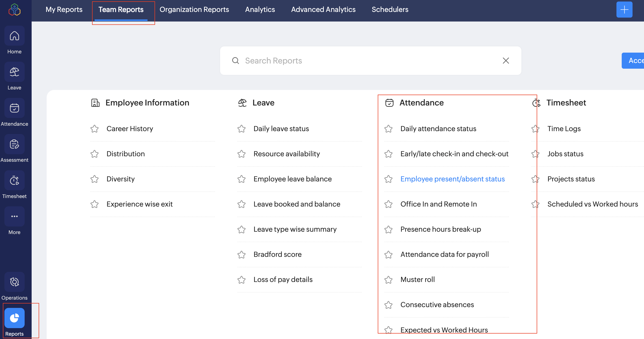Open the Assessment sidebar icon
The height and width of the screenshot is (339, 644).
[14, 145]
